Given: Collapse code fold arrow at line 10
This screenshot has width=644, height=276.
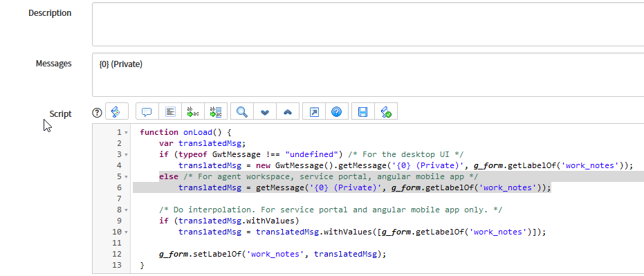Looking at the screenshot, I should pyautogui.click(x=126, y=232).
